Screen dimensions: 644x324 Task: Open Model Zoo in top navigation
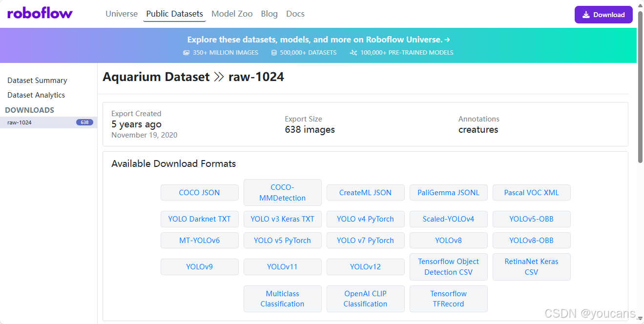coord(232,14)
